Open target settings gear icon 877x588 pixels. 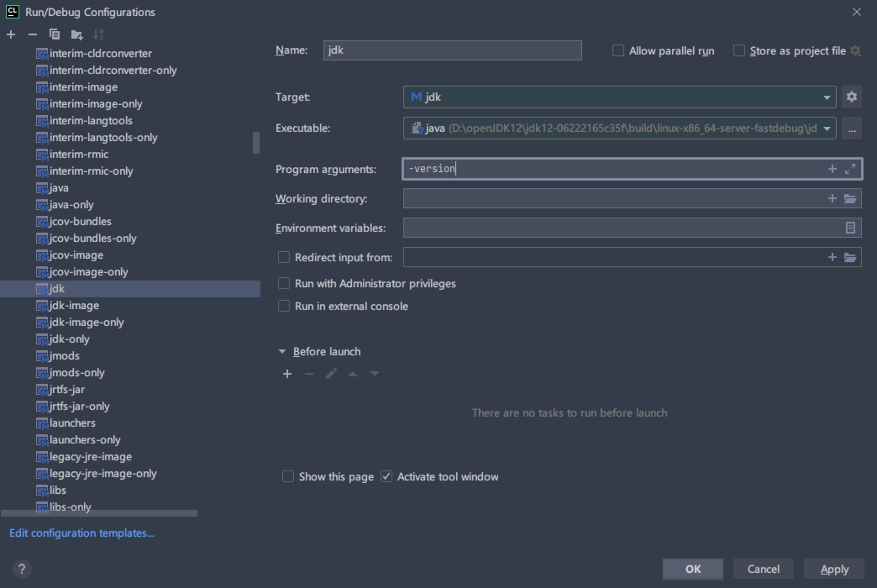852,97
